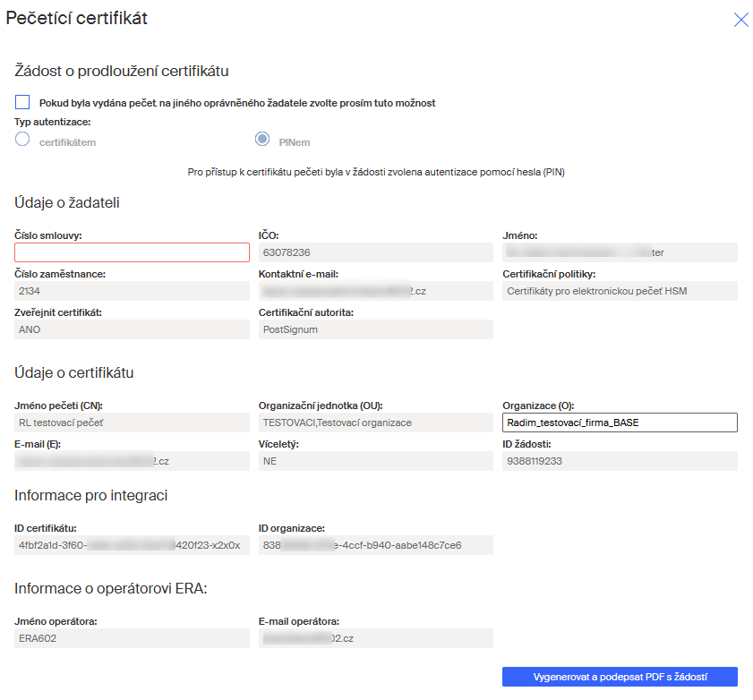Click the Zveřejnit certifikát field showing ANO
The width and height of the screenshot is (753, 700).
pyautogui.click(x=133, y=329)
